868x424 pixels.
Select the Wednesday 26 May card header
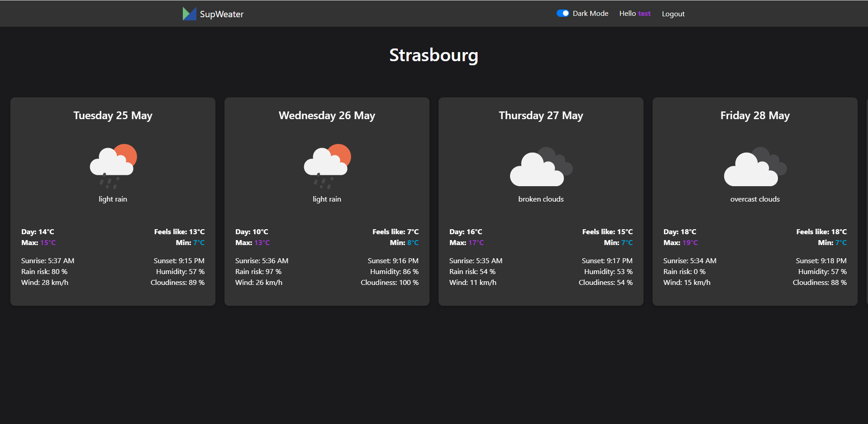click(x=326, y=116)
